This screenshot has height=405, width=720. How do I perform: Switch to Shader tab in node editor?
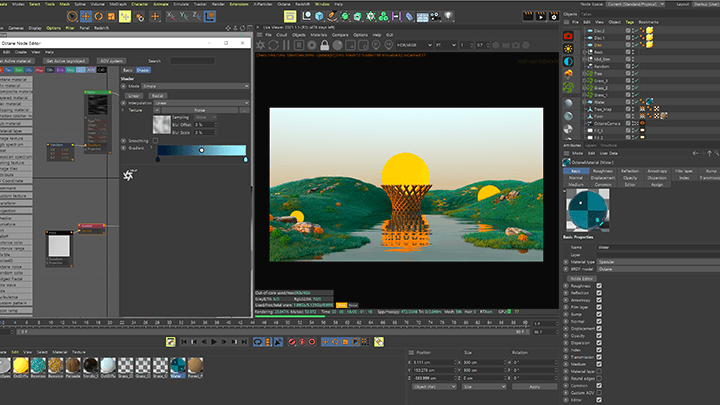(143, 70)
